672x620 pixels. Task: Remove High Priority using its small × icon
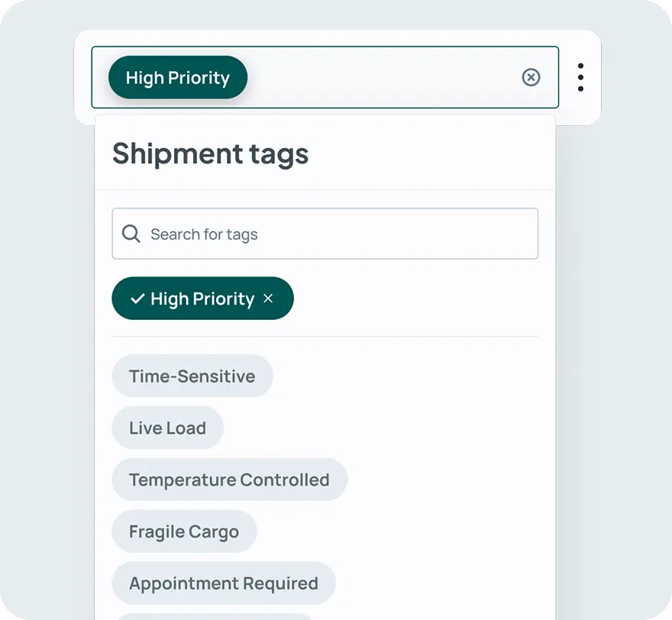point(268,299)
